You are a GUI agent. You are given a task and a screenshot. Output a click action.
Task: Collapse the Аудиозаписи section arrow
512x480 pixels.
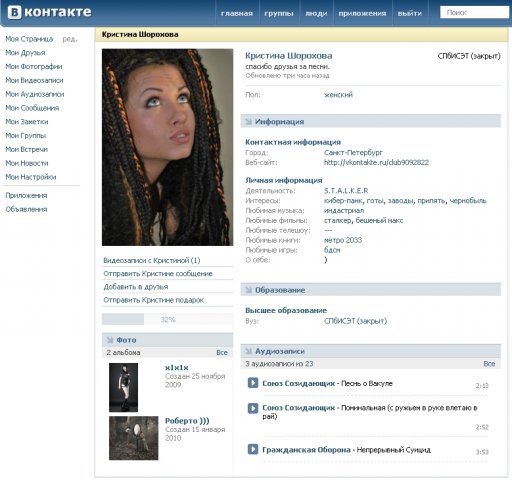click(x=248, y=351)
